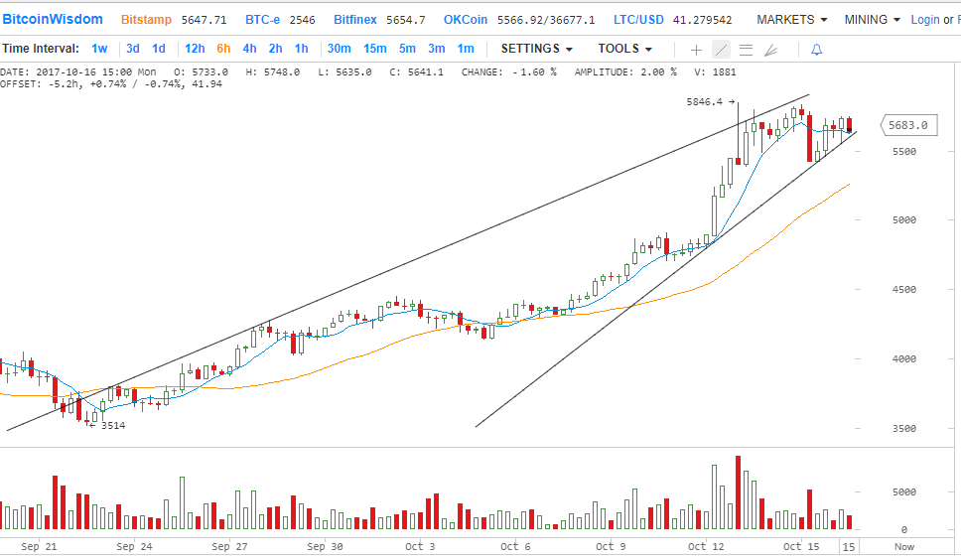Select the horizontal lines drawing tool
961x560 pixels.
tap(746, 50)
